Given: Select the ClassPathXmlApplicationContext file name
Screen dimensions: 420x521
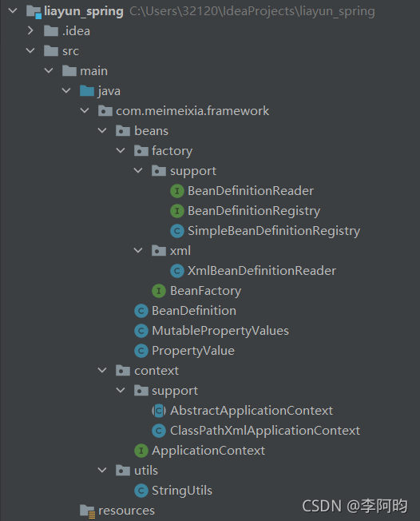Looking at the screenshot, I should point(265,431).
